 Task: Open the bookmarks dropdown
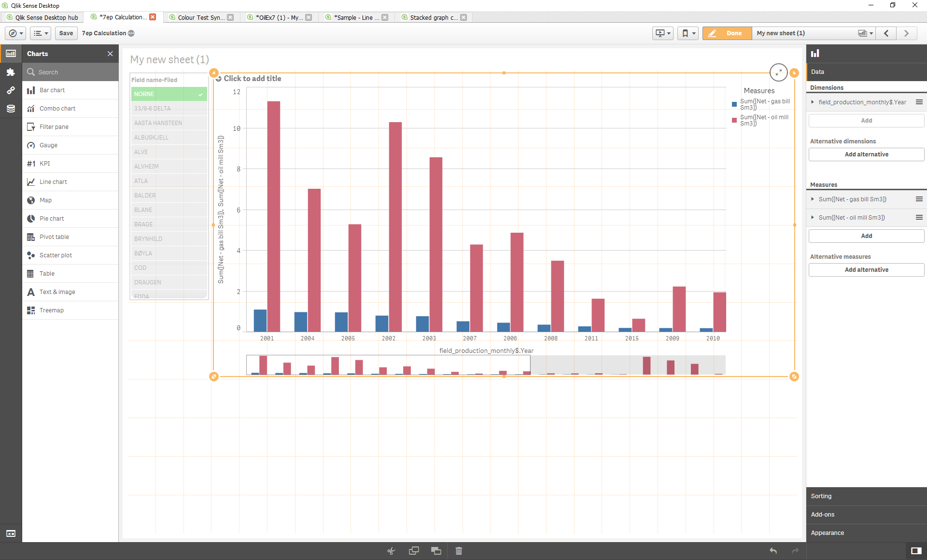coord(688,33)
